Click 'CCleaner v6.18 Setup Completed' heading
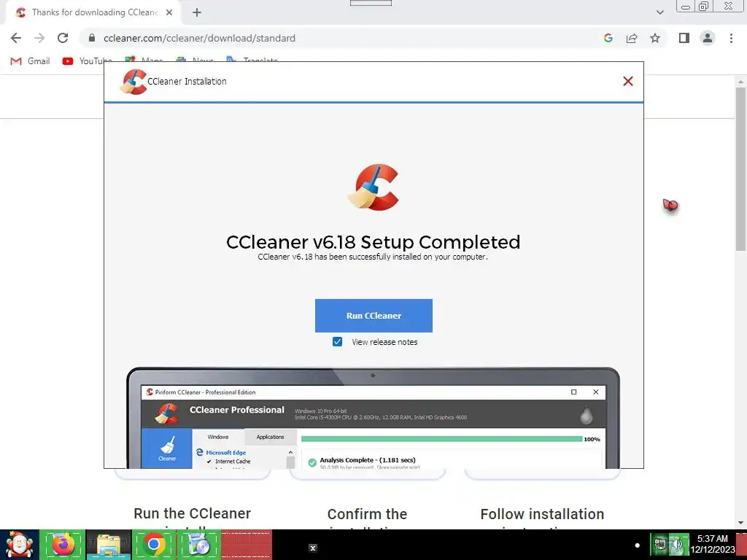 373,242
